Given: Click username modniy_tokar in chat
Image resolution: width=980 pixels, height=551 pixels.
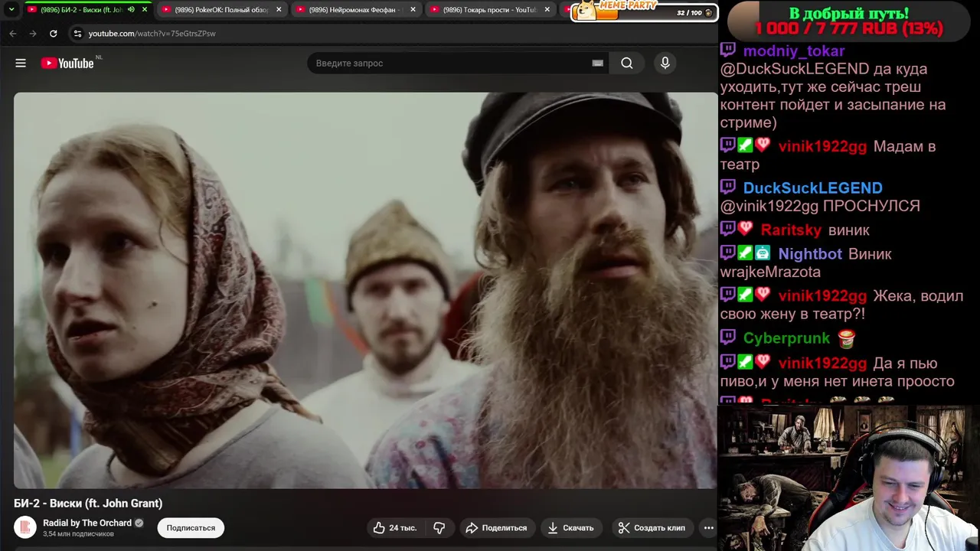Looking at the screenshot, I should [794, 51].
